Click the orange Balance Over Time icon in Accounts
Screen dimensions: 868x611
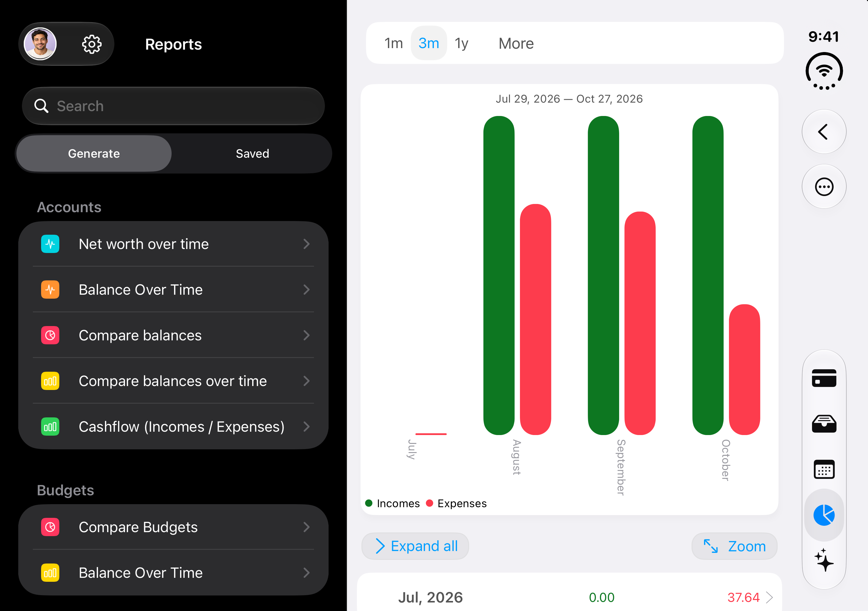click(x=50, y=290)
